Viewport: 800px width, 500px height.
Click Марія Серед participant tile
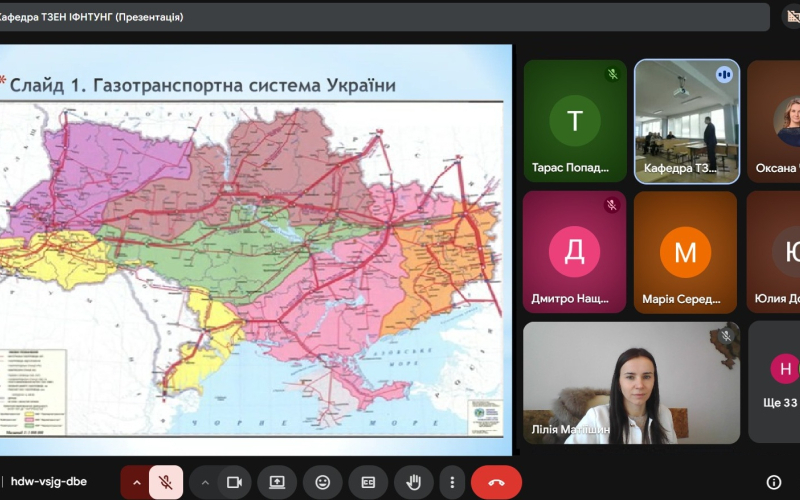pos(685,252)
